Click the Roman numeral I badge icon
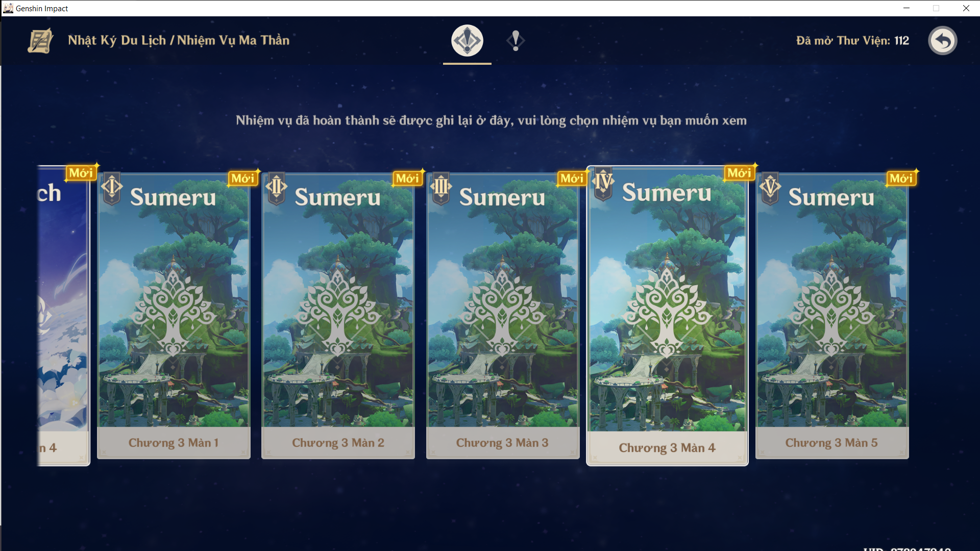Viewport: 980px width, 551px height. pyautogui.click(x=112, y=188)
